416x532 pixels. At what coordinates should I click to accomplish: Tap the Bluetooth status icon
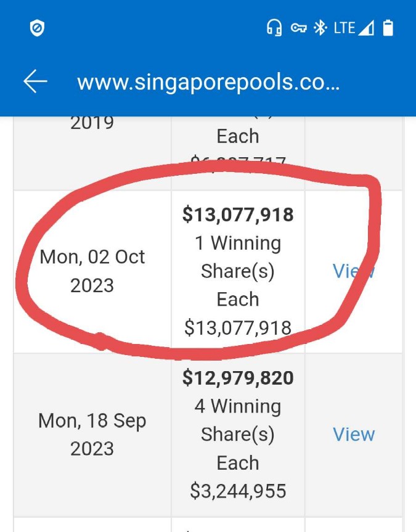click(x=320, y=28)
